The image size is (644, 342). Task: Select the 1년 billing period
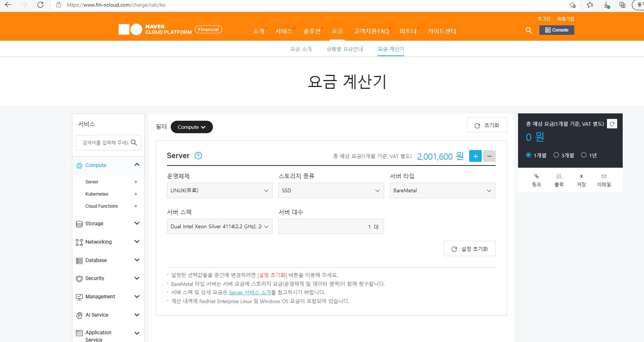click(584, 155)
